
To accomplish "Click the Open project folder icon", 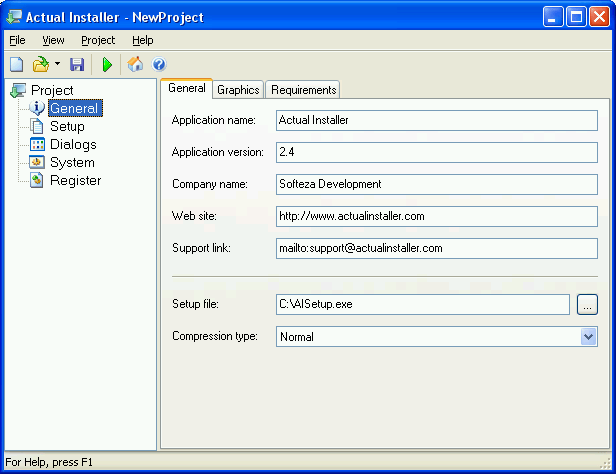I will (41, 64).
